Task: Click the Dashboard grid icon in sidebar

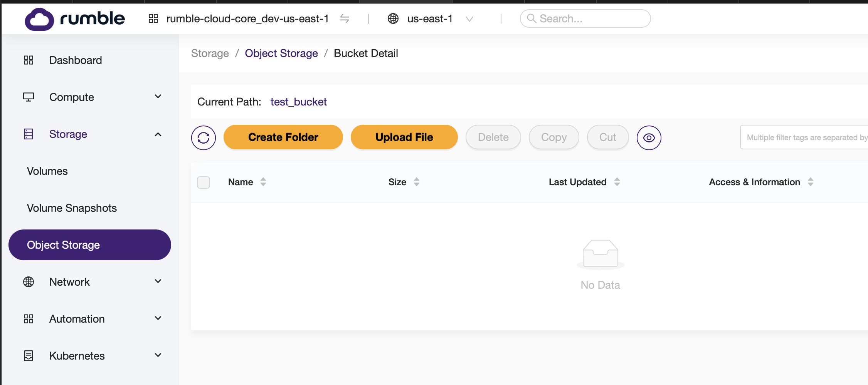Action: (x=29, y=60)
